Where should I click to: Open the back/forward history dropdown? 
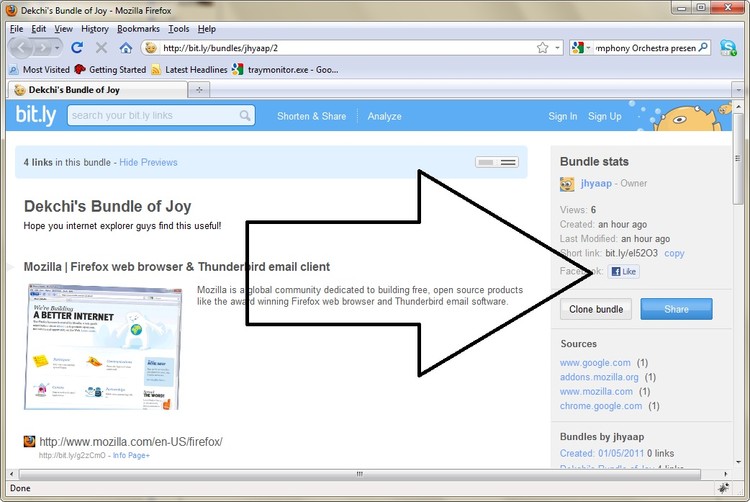pos(58,47)
